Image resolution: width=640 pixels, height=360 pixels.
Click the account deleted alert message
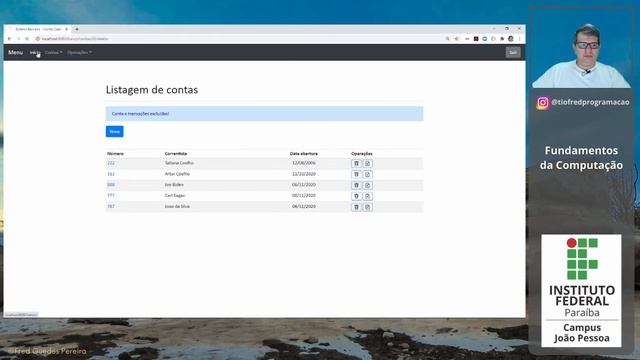point(264,114)
